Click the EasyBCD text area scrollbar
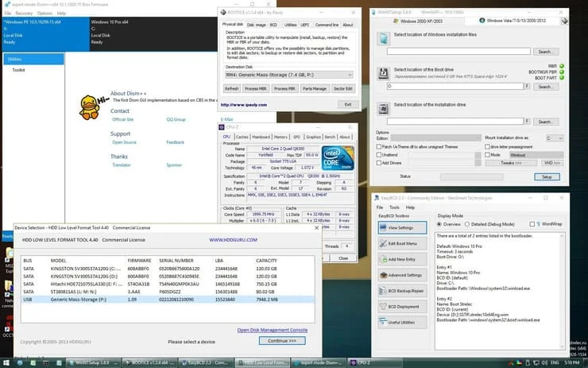Image resolution: width=588 pixels, height=368 pixels. (562, 291)
